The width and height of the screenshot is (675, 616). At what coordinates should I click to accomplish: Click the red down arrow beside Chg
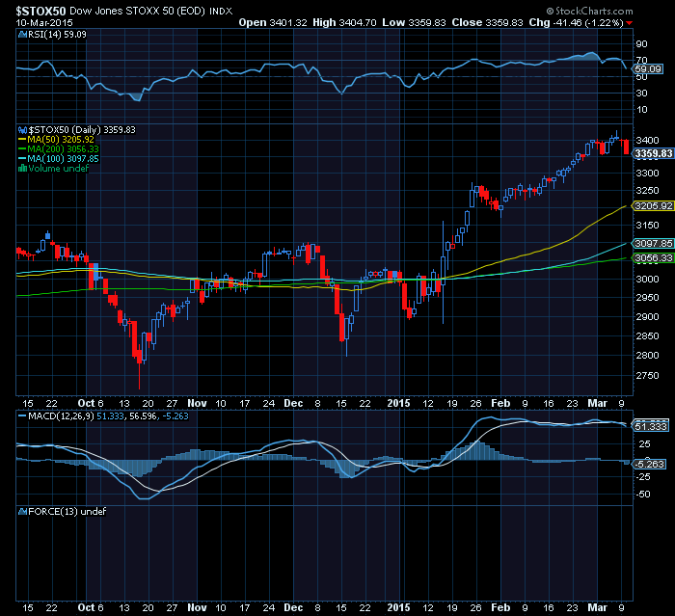tap(630, 23)
